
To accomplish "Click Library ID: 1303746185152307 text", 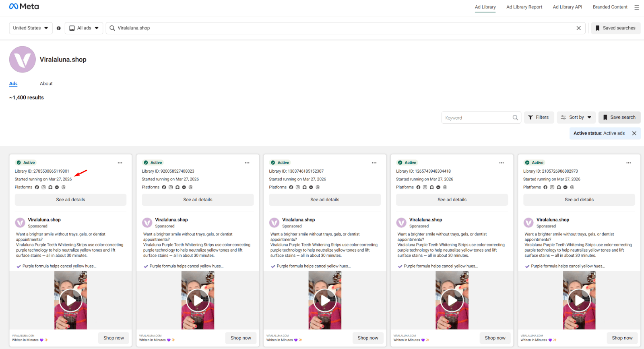I will (x=296, y=171).
